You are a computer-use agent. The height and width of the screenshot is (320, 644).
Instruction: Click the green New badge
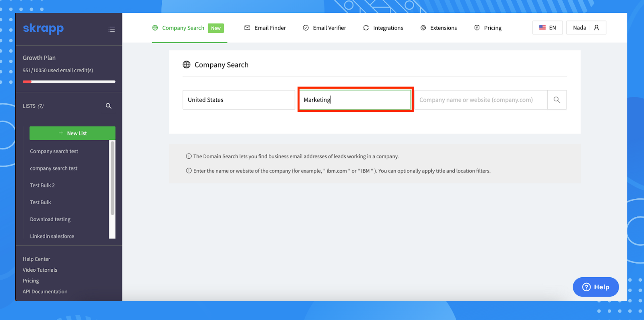(216, 28)
